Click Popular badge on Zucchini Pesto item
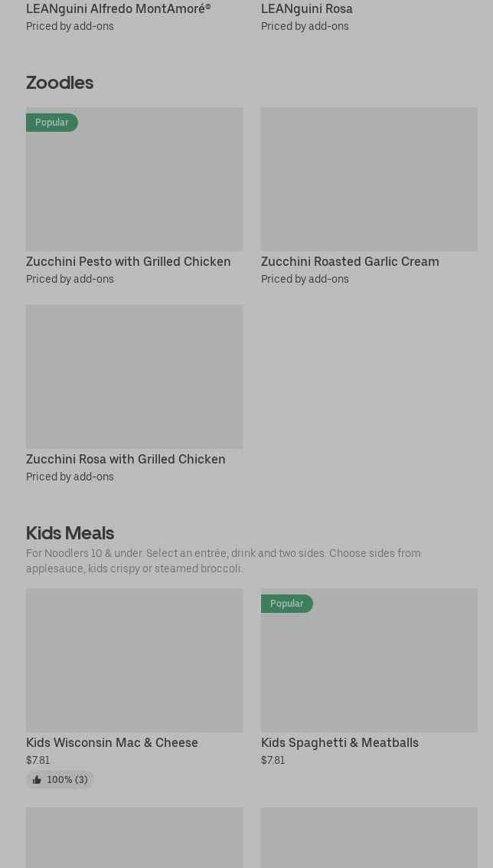This screenshot has height=868, width=493. pos(51,123)
